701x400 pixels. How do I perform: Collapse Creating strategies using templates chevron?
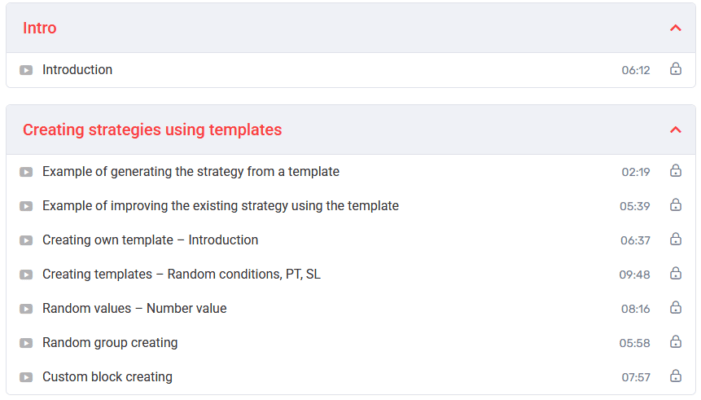[676, 130]
